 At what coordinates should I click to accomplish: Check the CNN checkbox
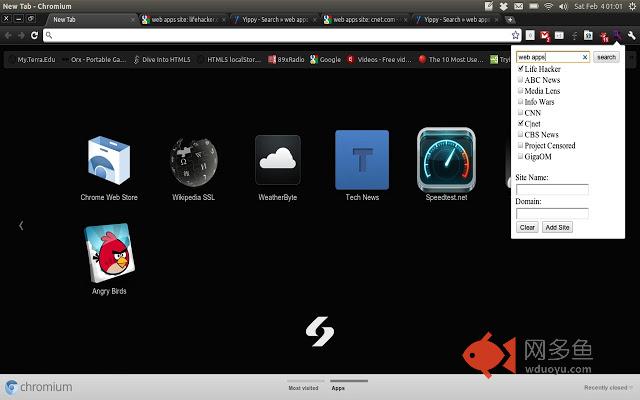coord(520,112)
